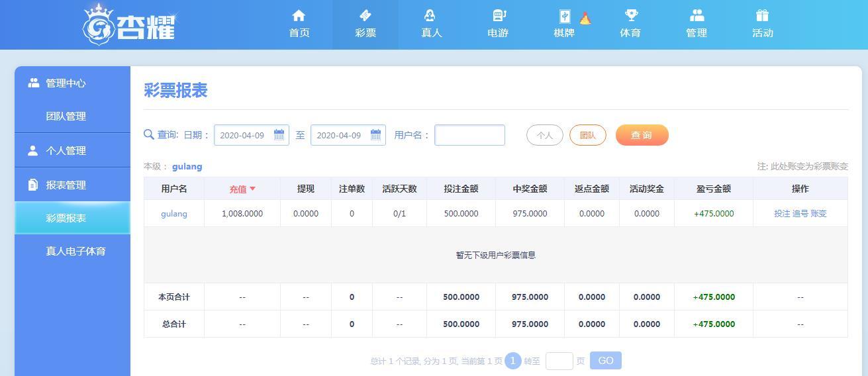Viewport: 868px width, 376px height.
Task: Click the 管理 people icon
Action: point(697,15)
